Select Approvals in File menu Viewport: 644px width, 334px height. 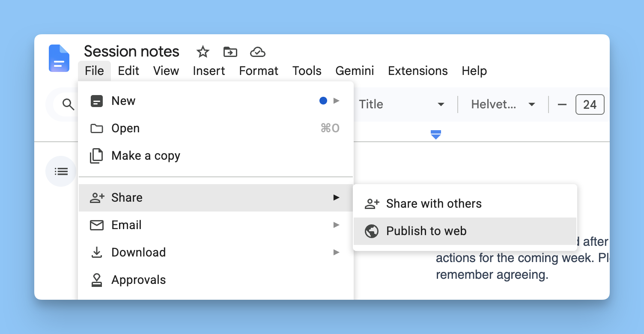pyautogui.click(x=216, y=280)
